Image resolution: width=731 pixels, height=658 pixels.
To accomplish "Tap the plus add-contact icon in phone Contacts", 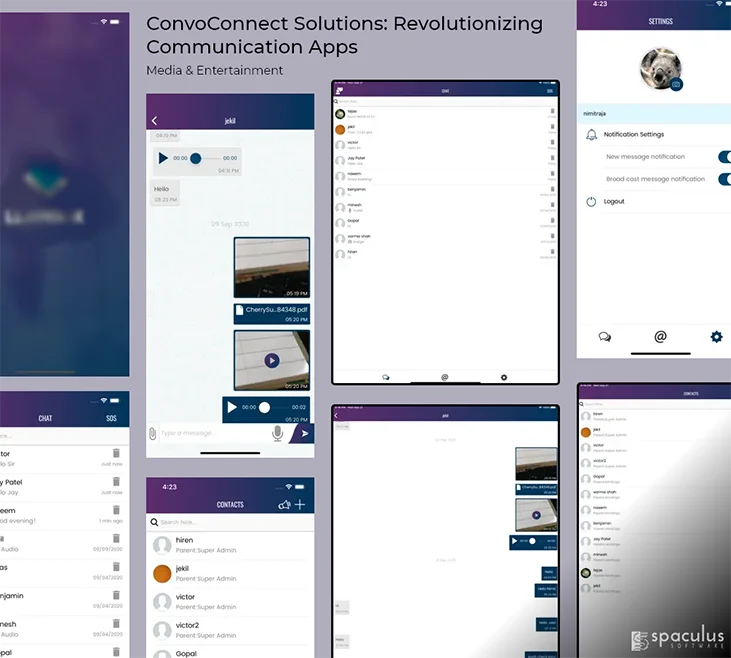I will click(x=300, y=504).
